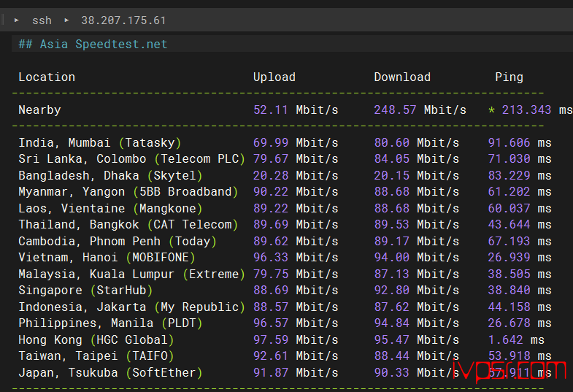Click the Upload column header
Viewport: 573px width, 392px height.
tap(274, 77)
